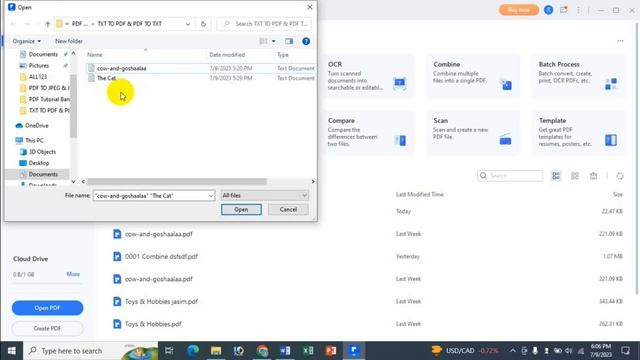
Task: Open Windows Start menu
Action: 11,351
